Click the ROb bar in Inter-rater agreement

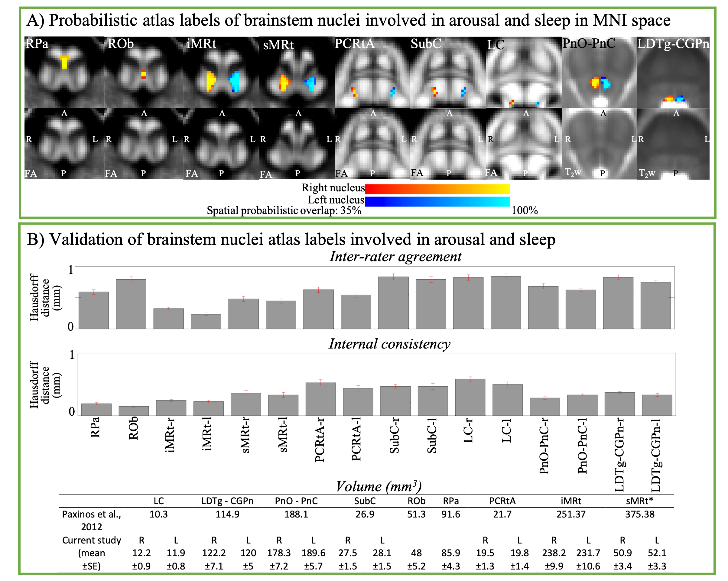pos(131,304)
